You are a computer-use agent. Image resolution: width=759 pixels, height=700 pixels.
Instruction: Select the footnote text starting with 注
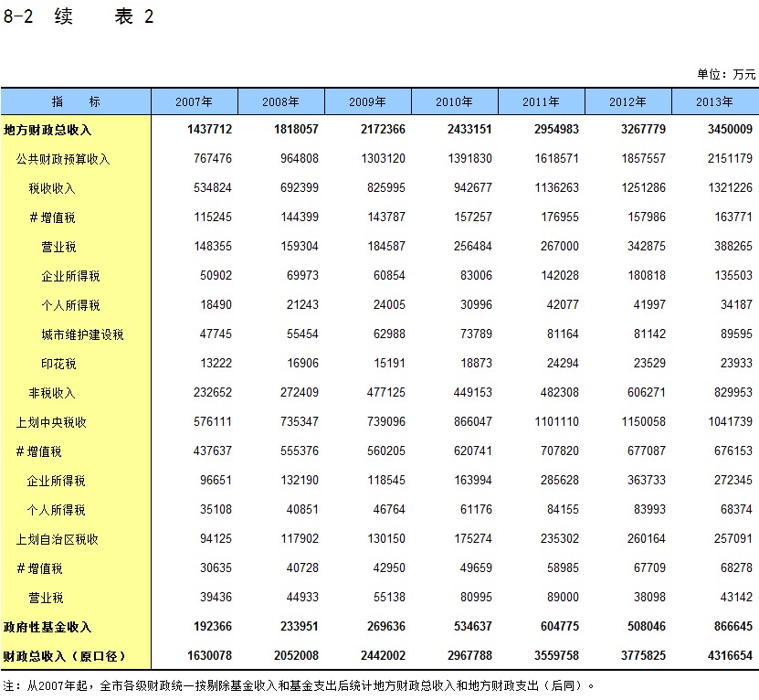[x=299, y=684]
